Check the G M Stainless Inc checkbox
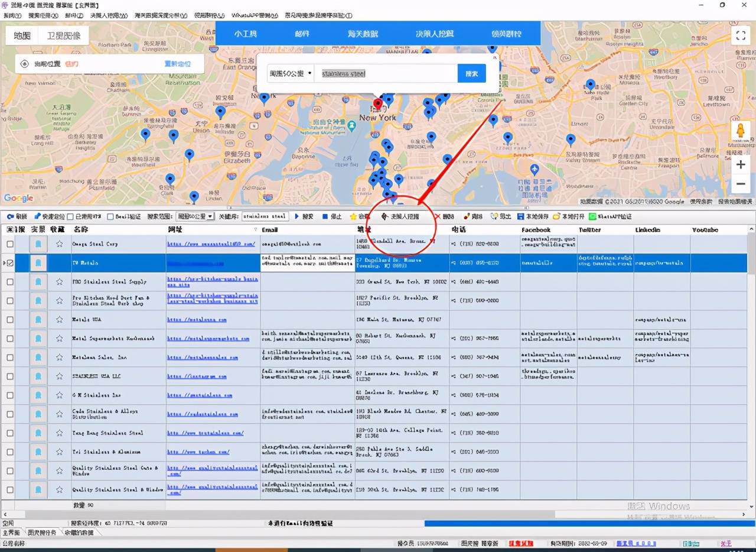This screenshot has width=756, height=552. (10, 395)
